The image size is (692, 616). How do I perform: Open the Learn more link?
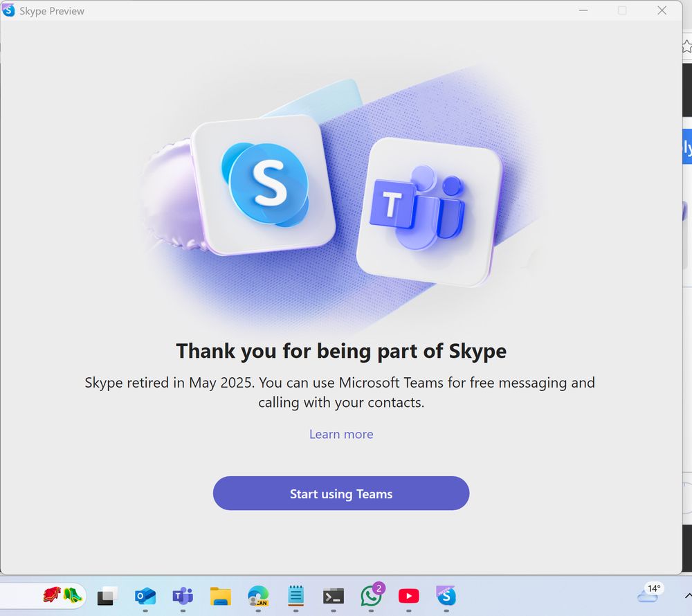(x=341, y=434)
